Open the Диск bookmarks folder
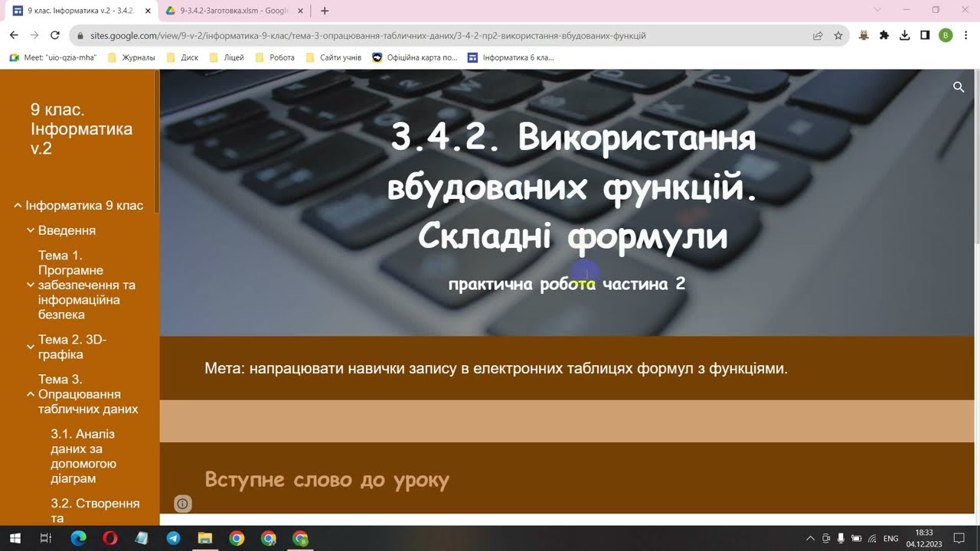The image size is (980, 551). pyautogui.click(x=182, y=57)
